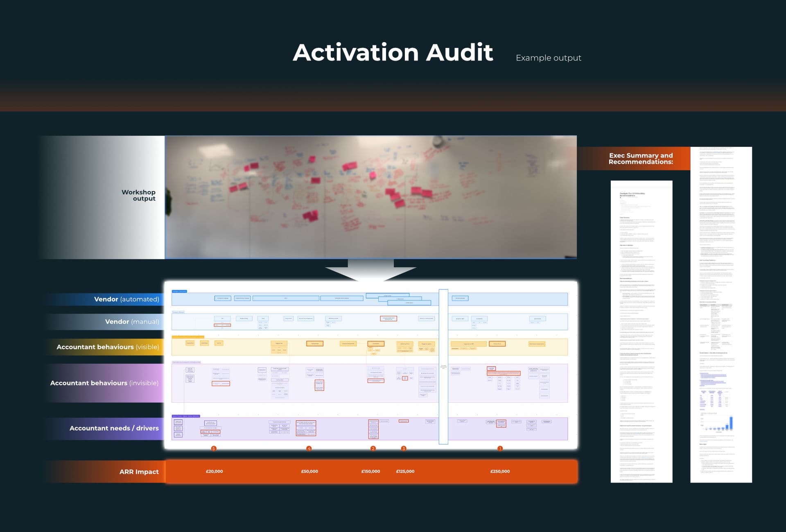This screenshot has height=532, width=786.
Task: Select 'Accountant needs / drivers' label
Action: [114, 428]
